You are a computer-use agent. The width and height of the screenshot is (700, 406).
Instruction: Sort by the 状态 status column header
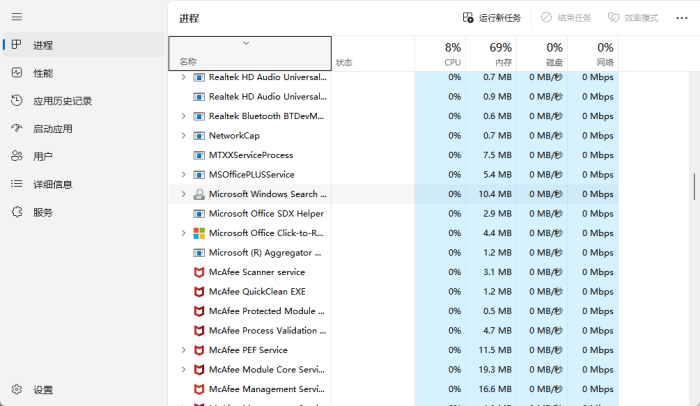tap(373, 54)
